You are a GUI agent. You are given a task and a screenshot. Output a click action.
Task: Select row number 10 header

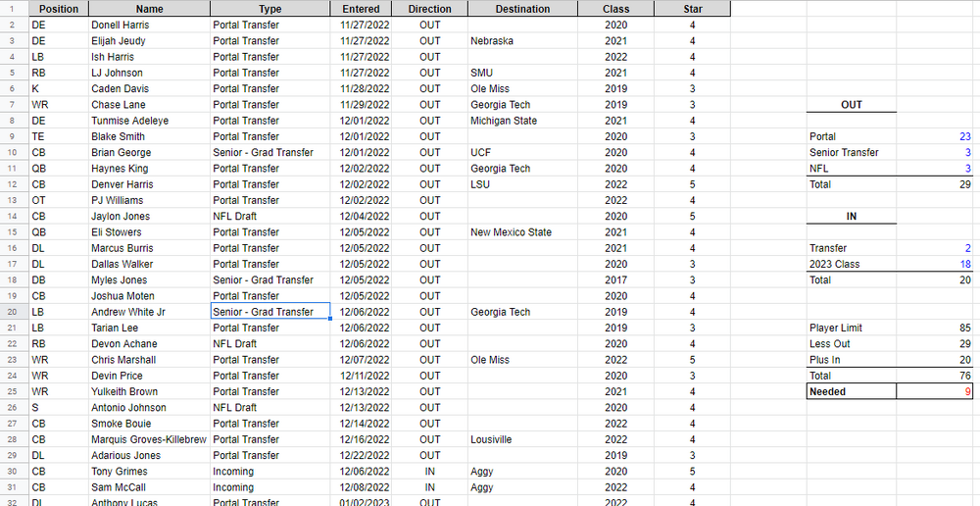[14, 153]
